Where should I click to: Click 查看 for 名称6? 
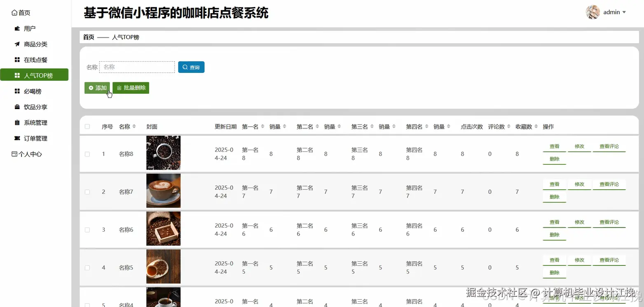point(554,222)
